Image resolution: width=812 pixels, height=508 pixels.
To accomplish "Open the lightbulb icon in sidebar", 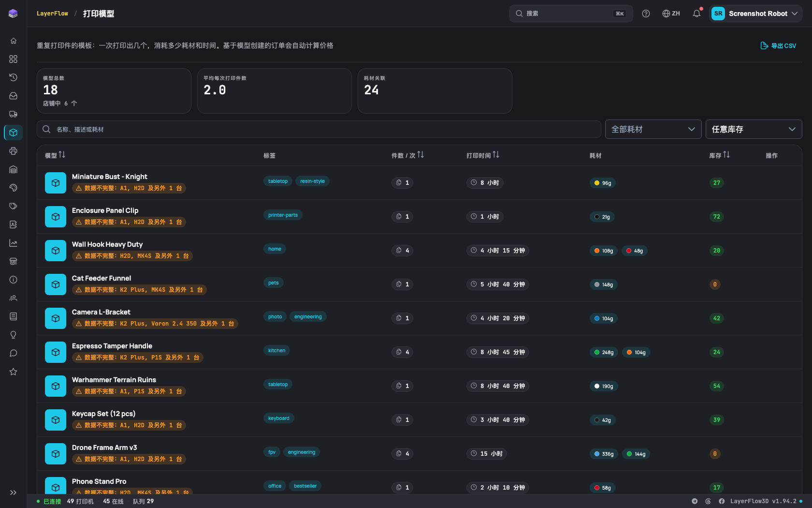I will coord(13,335).
